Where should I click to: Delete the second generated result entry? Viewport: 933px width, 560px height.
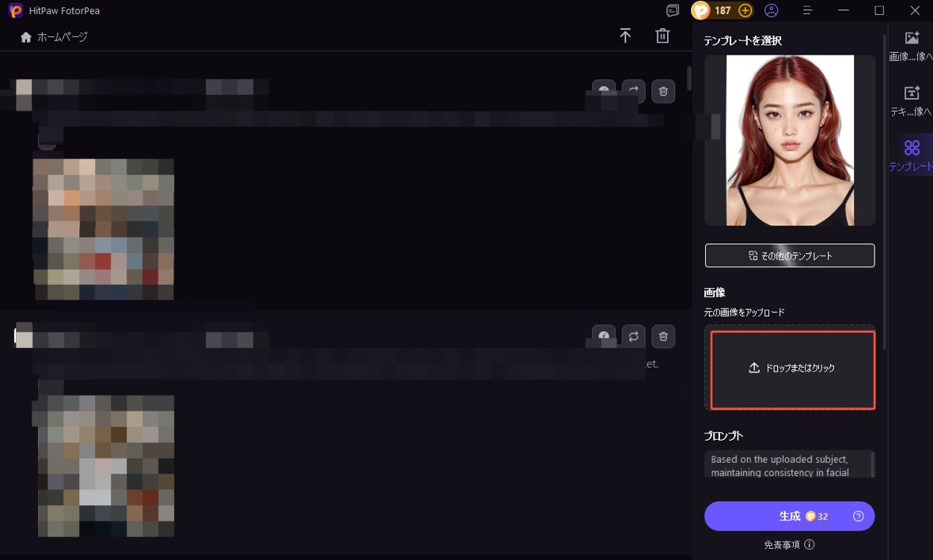[663, 336]
